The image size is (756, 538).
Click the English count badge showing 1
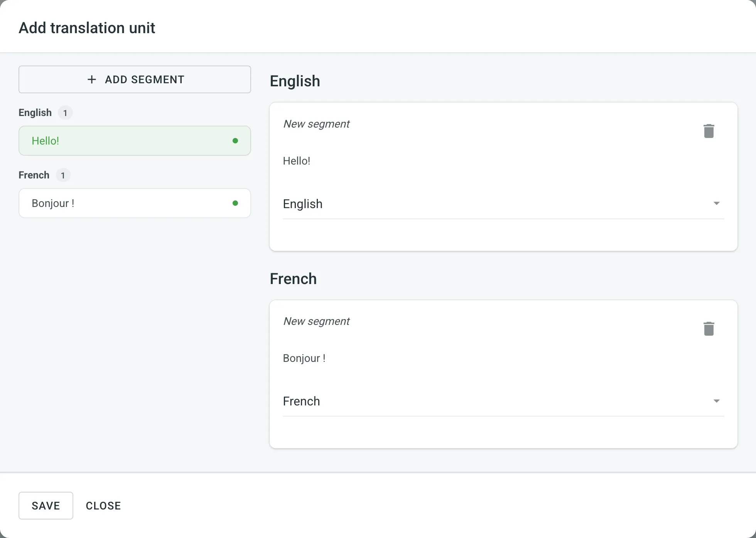click(65, 113)
